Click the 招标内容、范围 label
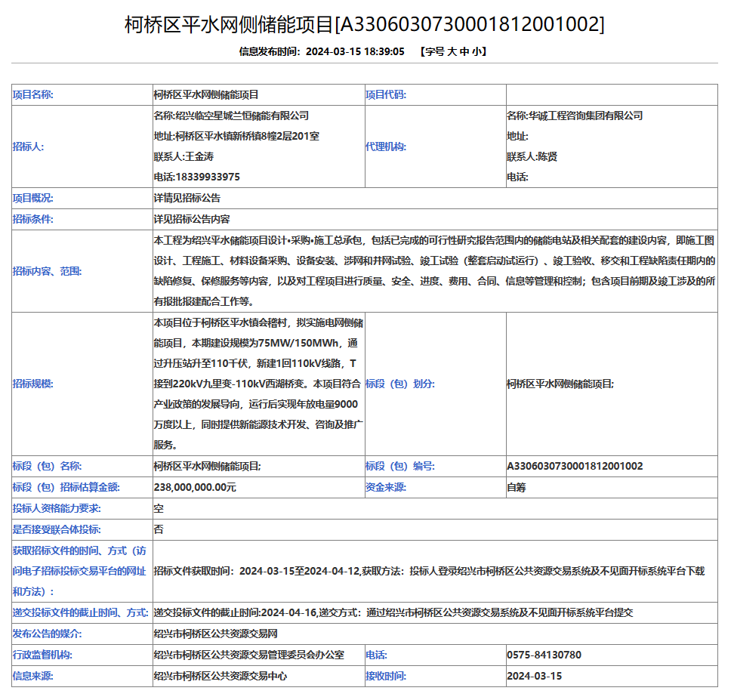This screenshot has width=731, height=700. (48, 270)
